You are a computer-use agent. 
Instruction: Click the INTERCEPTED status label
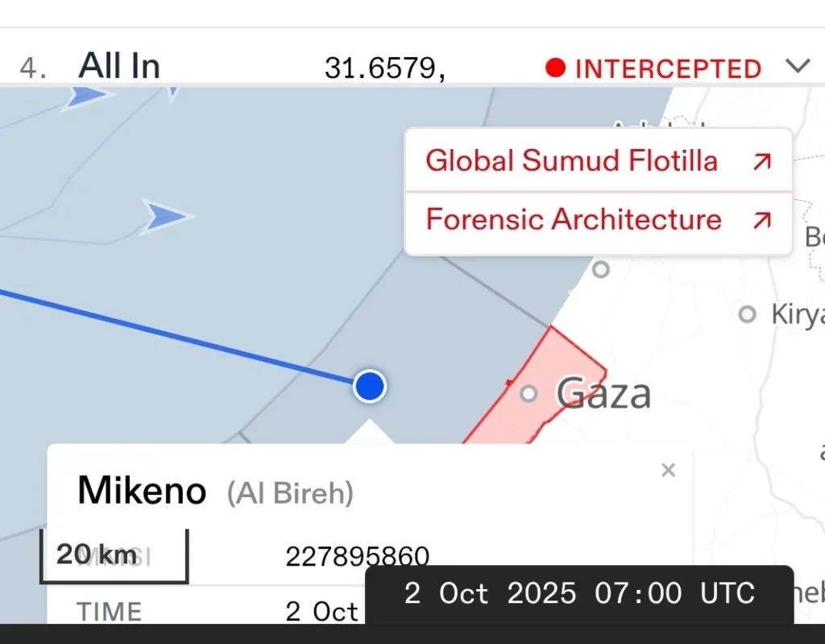(668, 69)
